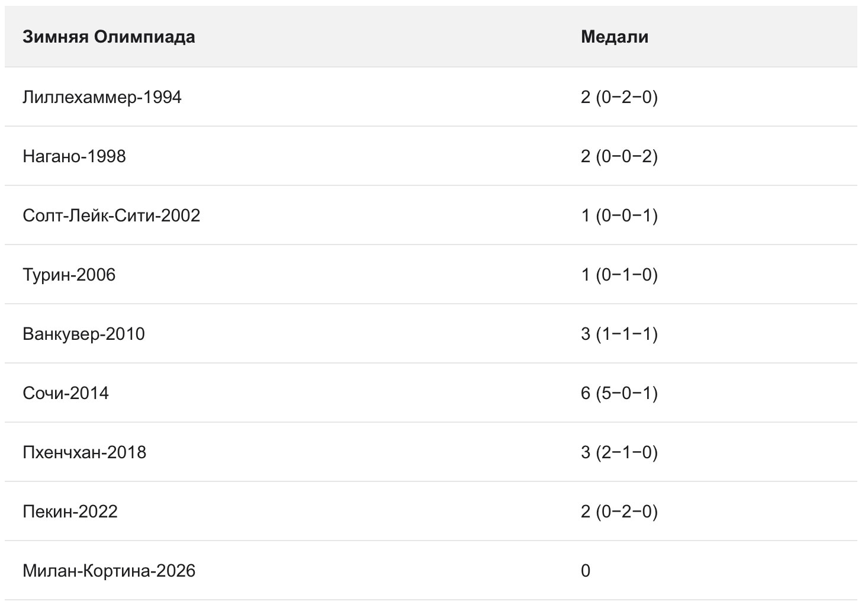Select the medals value 1 (0−0−1)
The height and width of the screenshot is (611, 868).
click(x=619, y=215)
